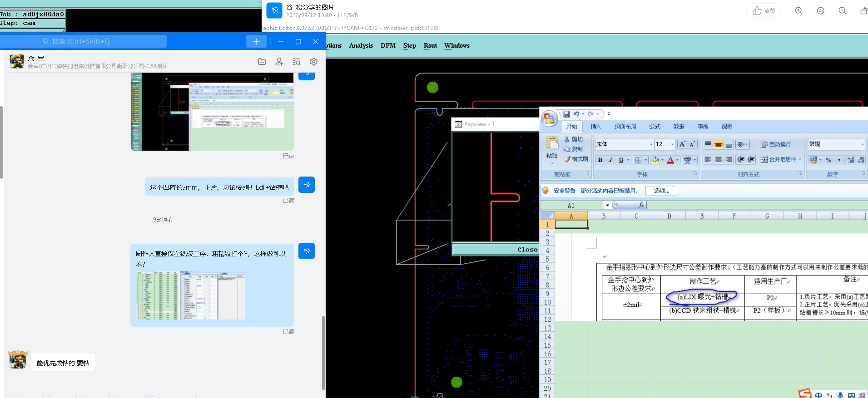
Task: Toggle Underline formatting in Excel
Action: coord(621,160)
